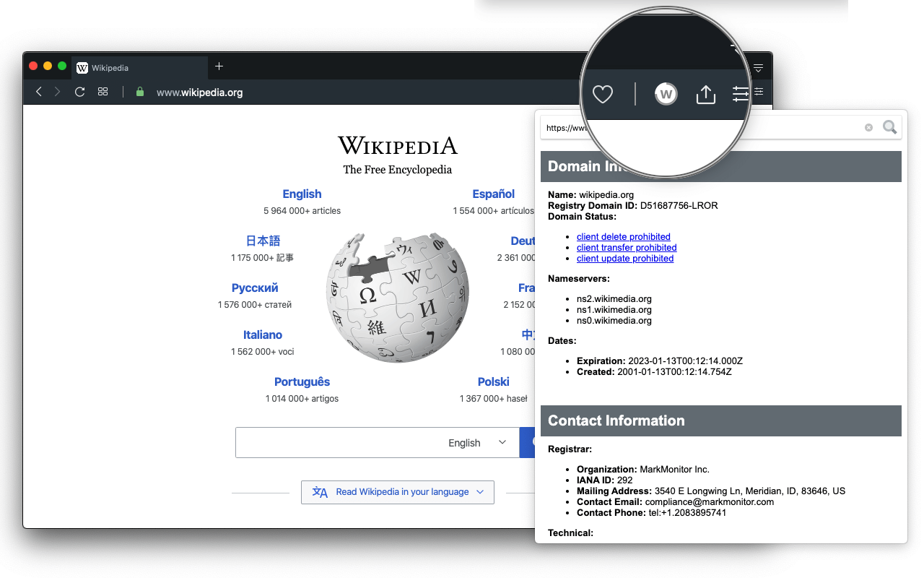
Task: Open the Русский Wikipedia link
Action: pos(255,288)
